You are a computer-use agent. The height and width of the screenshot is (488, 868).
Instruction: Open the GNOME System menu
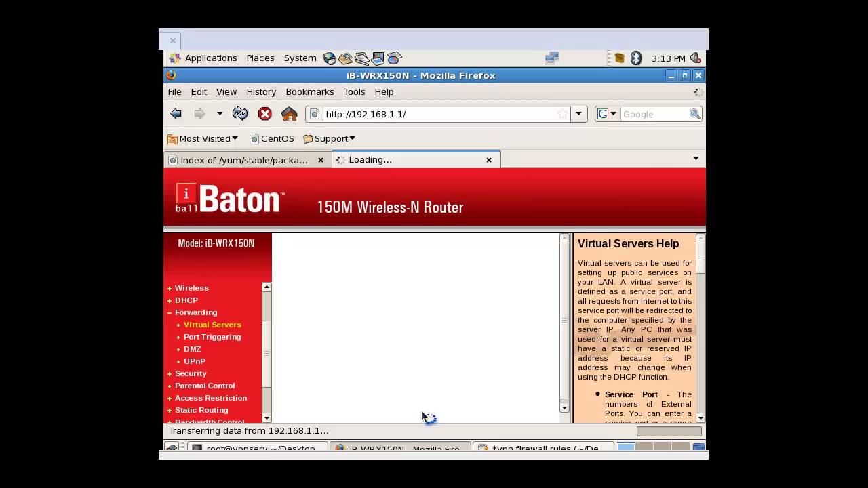pyautogui.click(x=300, y=58)
